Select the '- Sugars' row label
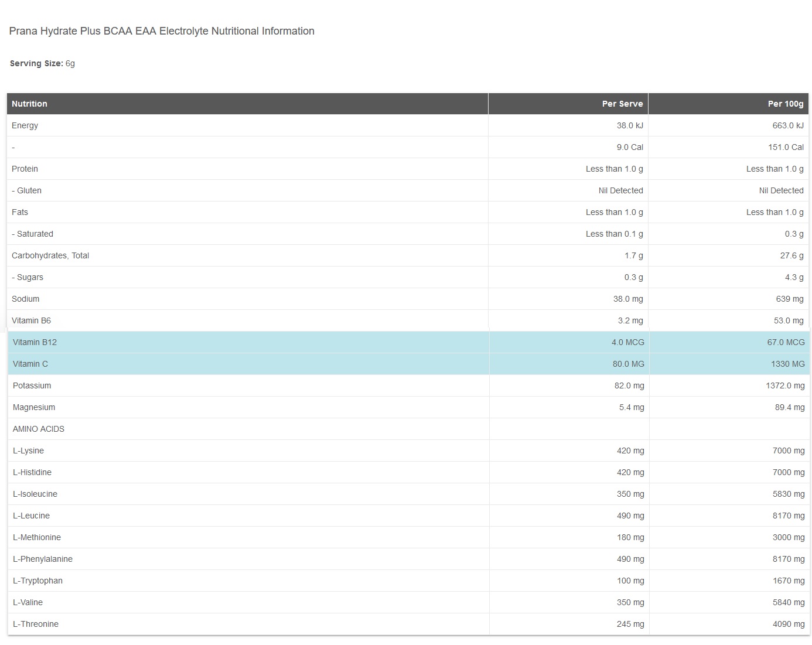Image resolution: width=812 pixels, height=645 pixels. click(x=28, y=277)
